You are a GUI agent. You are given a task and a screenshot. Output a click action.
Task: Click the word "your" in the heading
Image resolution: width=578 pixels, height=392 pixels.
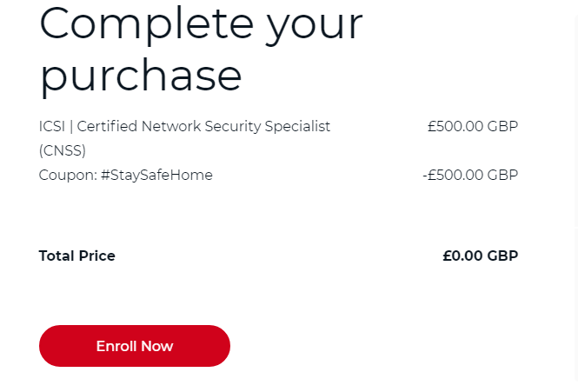315,26
